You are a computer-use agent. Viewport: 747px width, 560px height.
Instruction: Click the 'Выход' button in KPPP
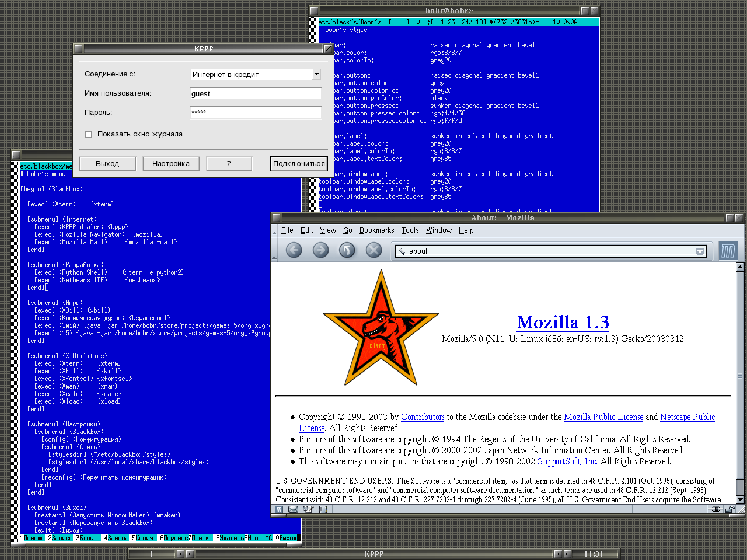[107, 164]
